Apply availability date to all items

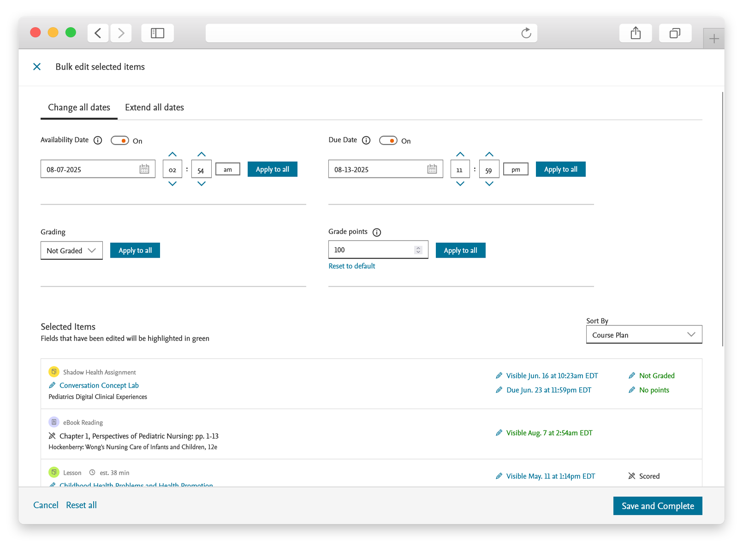[x=273, y=169]
